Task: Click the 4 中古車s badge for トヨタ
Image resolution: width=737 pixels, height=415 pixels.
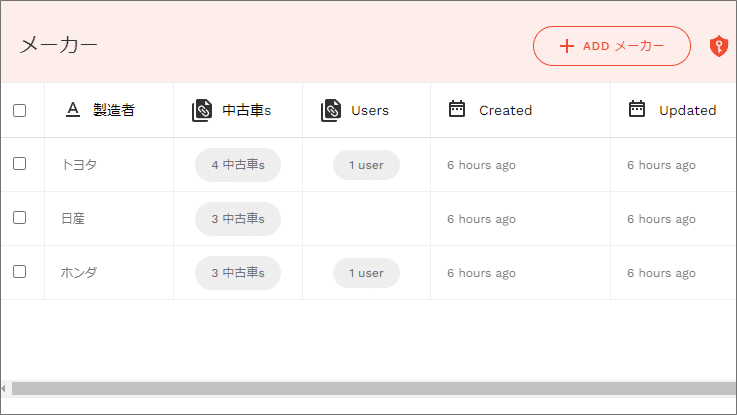Action: (x=238, y=165)
